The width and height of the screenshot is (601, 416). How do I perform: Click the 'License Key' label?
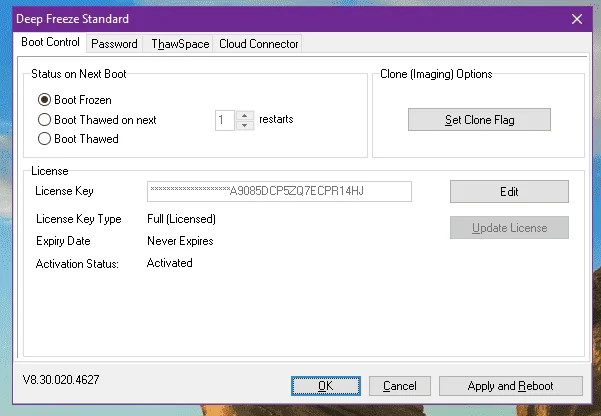64,191
